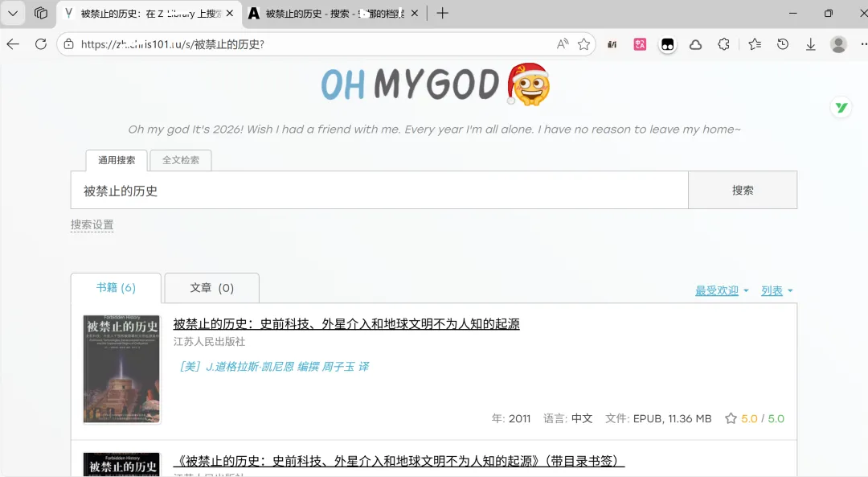Reload the page with refresh icon

pos(41,44)
